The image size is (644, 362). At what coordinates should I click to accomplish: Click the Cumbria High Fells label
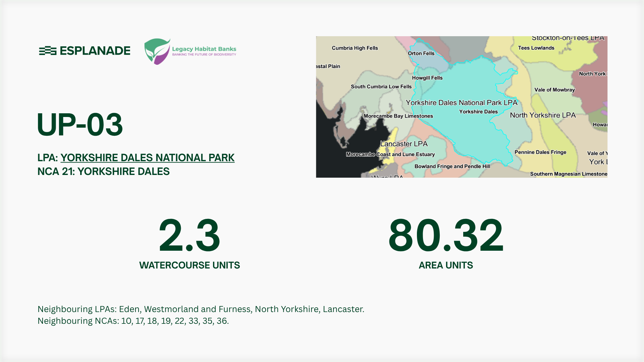point(355,48)
